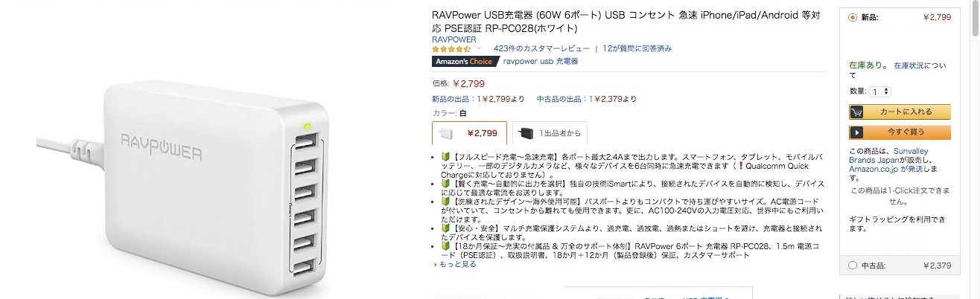Select the white charger color swatch
980x299 pixels.
tap(469, 134)
